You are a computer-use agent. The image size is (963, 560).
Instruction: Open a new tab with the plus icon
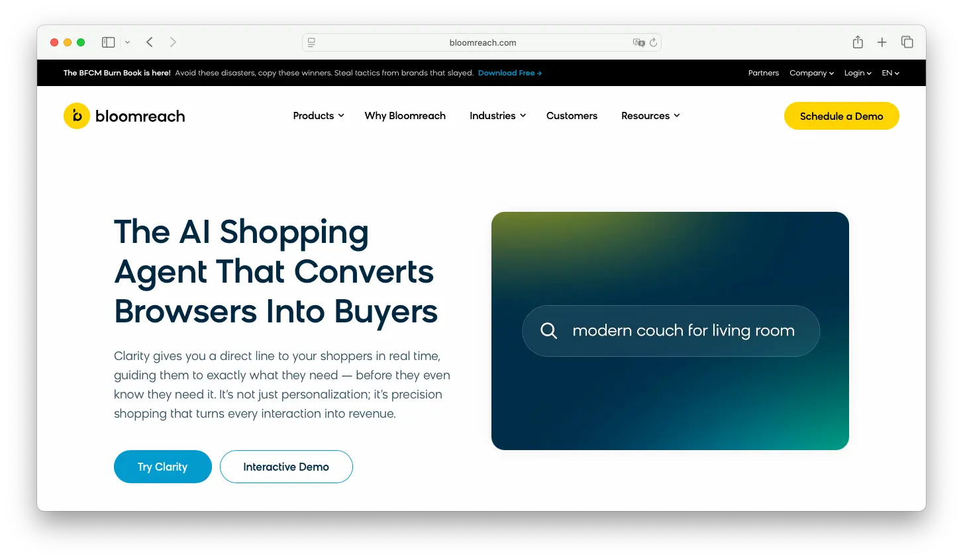[882, 42]
